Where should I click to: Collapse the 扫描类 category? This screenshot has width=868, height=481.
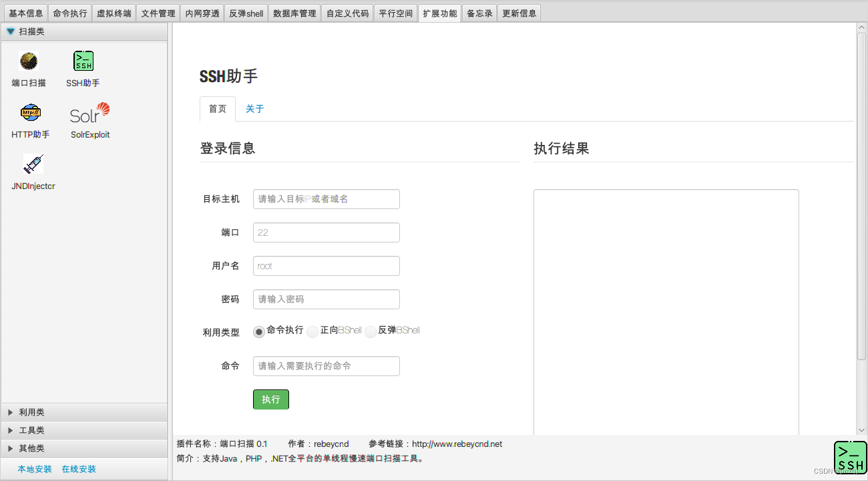pyautogui.click(x=84, y=31)
